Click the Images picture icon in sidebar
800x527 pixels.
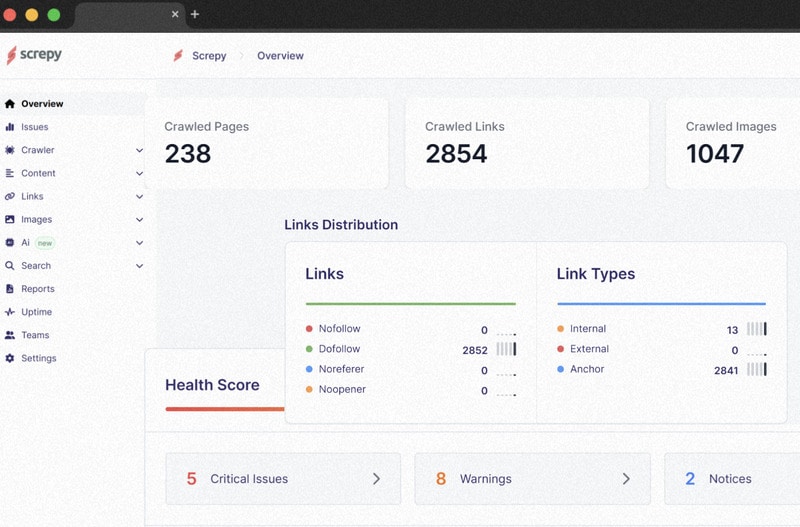[10, 220]
